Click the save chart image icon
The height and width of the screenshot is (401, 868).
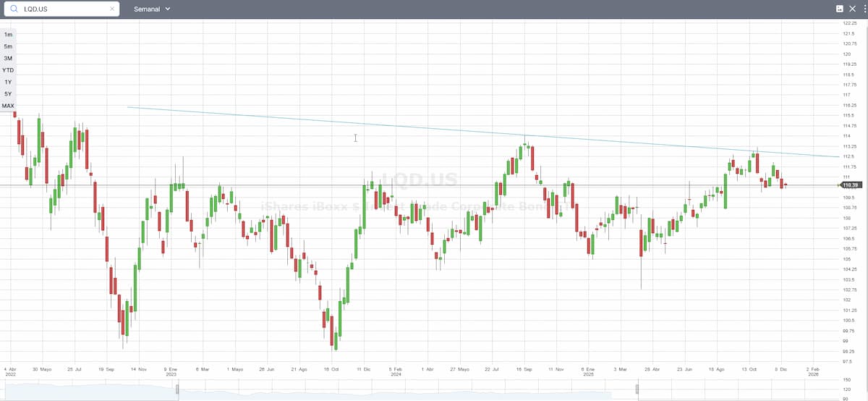coord(839,9)
